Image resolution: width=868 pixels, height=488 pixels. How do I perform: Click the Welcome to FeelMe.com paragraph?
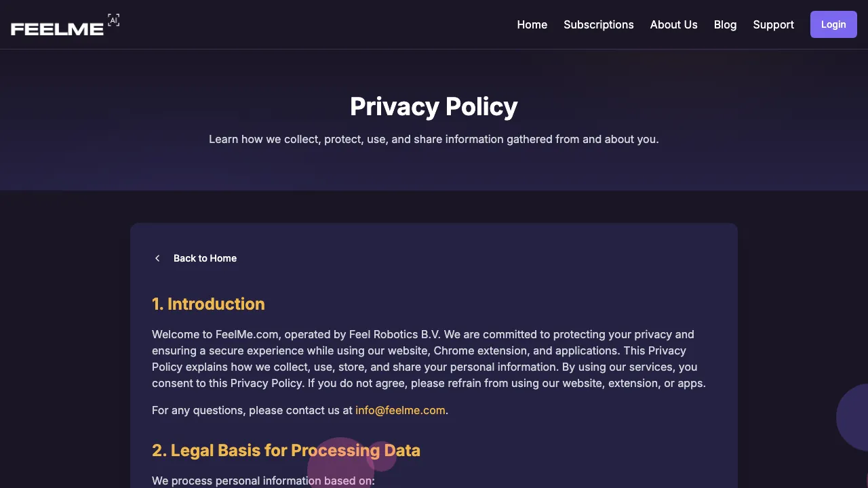429,359
